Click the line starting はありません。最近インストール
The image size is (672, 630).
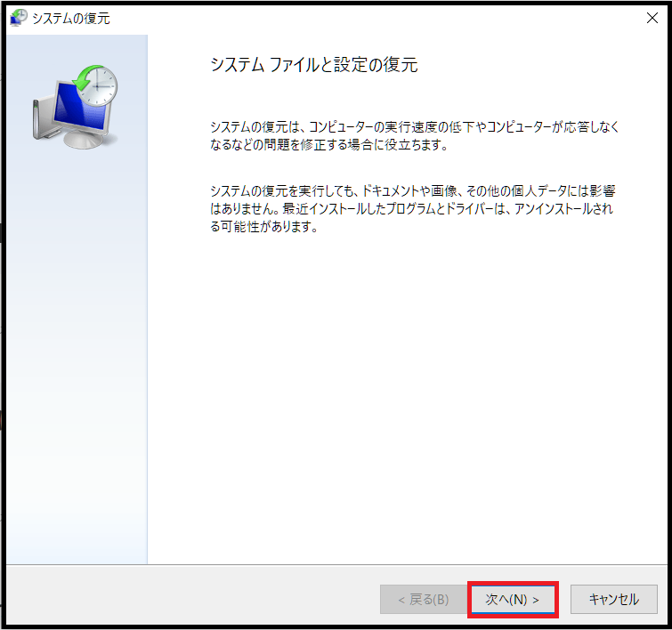(x=411, y=209)
